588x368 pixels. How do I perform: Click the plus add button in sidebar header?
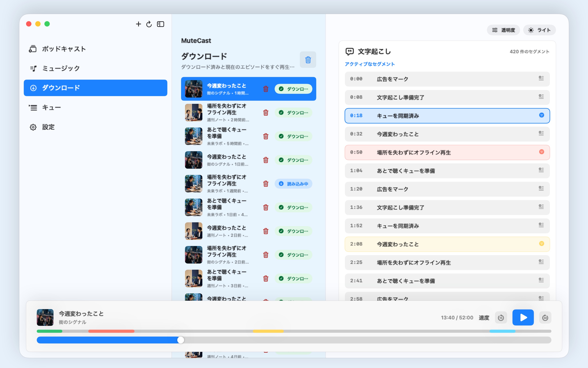pyautogui.click(x=138, y=24)
